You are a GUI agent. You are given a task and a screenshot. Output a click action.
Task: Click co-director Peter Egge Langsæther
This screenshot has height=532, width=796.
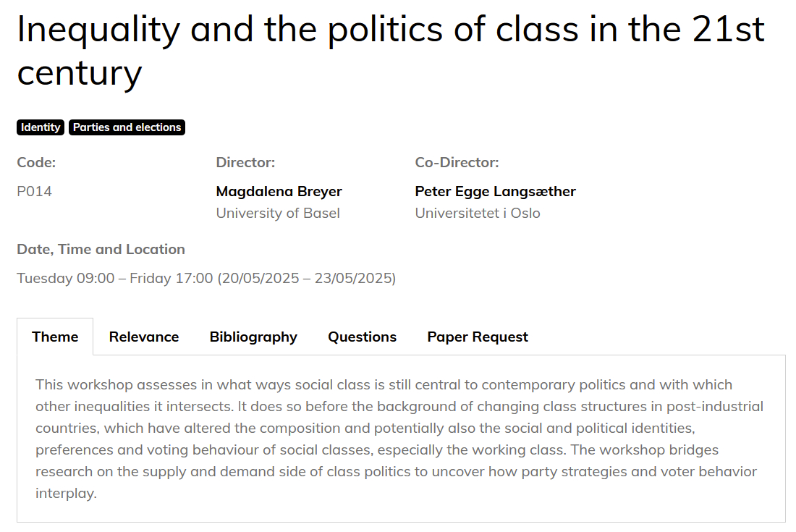click(x=495, y=191)
